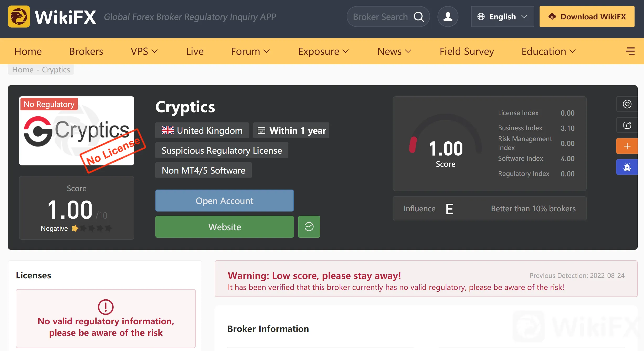Click the Previous Detection date text
This screenshot has width=644, height=351.
click(x=577, y=276)
